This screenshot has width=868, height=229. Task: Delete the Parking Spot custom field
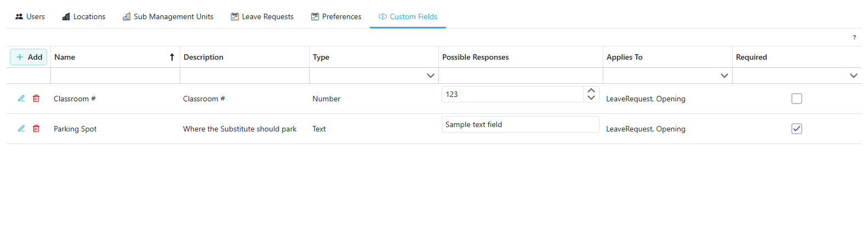(x=36, y=129)
